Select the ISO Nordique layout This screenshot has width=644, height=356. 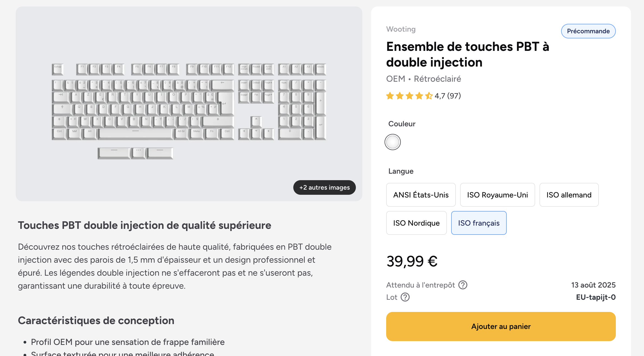point(416,223)
